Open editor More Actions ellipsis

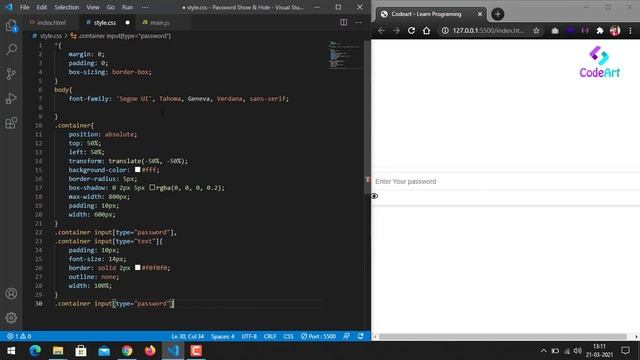[x=358, y=22]
